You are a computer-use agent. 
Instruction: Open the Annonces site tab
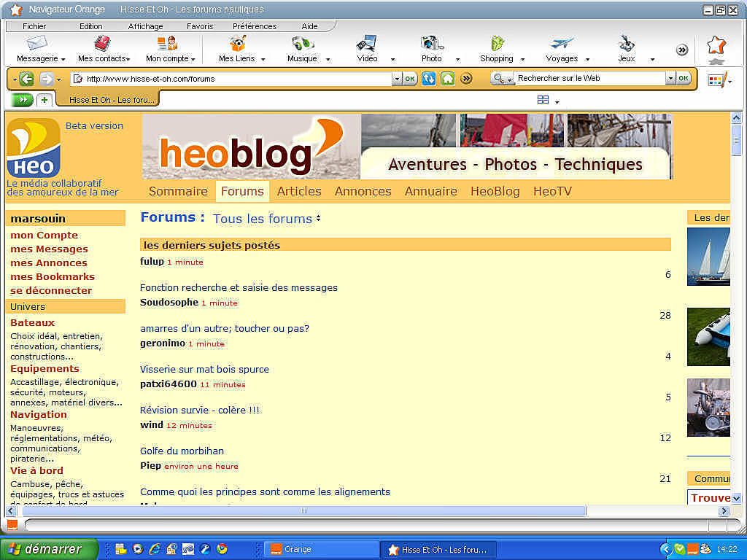click(363, 191)
